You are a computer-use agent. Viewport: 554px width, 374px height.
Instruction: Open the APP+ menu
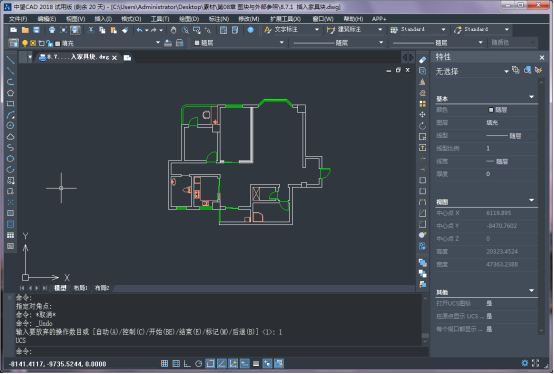coord(379,19)
